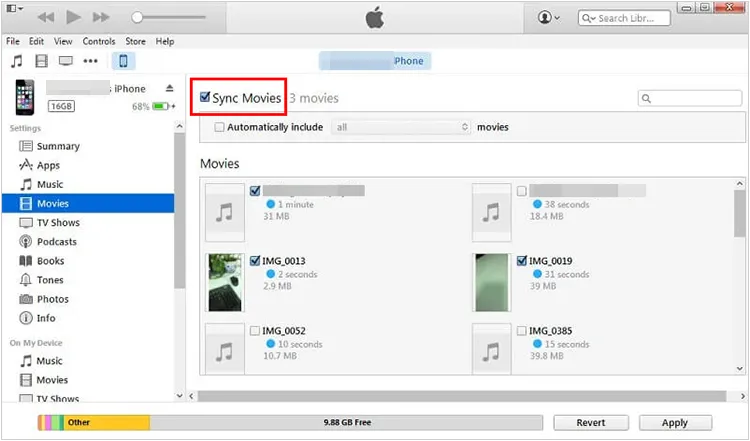Enable Automatically include checkbox
The height and width of the screenshot is (441, 750).
(x=219, y=127)
